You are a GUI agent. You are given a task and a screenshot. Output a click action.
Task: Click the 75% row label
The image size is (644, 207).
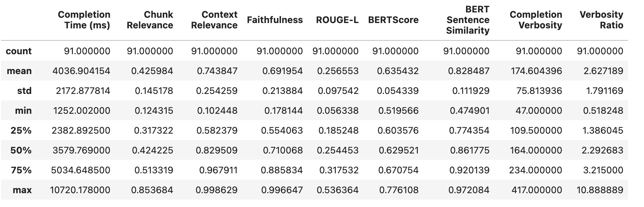coord(21,170)
